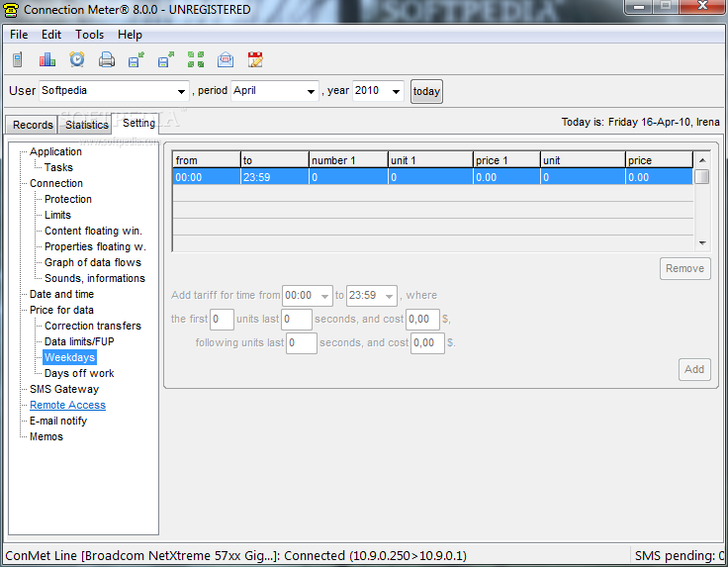
Task: Select Protection in the settings tree
Action: [x=68, y=199]
